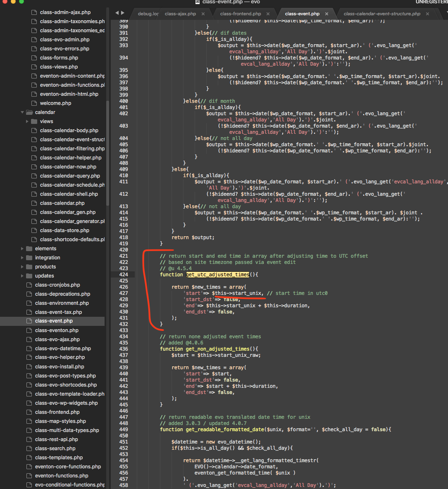Close the class-frontend.php tab
Screen dimensions: 448x489
(268, 14)
